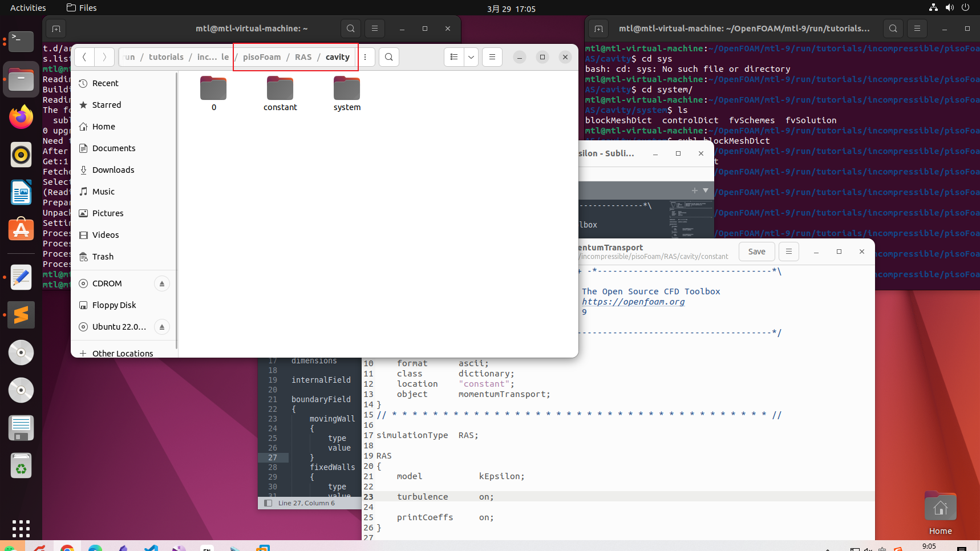Save the momentumTransport file
The height and width of the screenshot is (551, 980).
[757, 252]
